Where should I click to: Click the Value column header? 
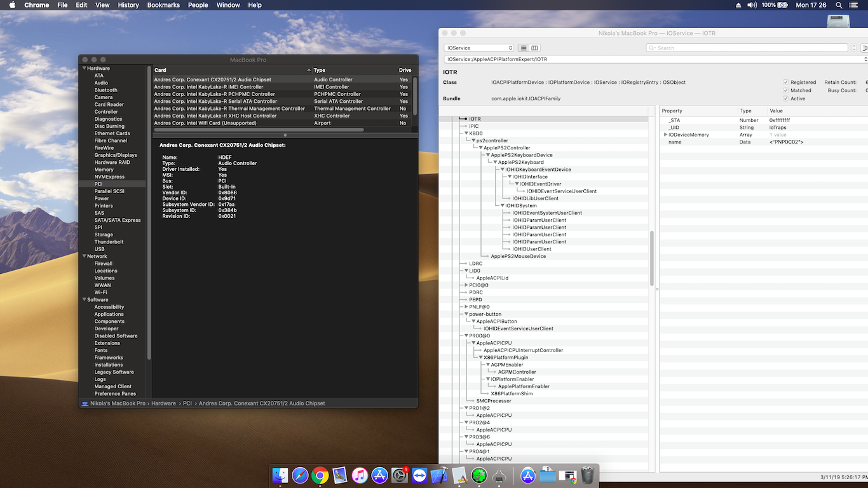(x=817, y=111)
